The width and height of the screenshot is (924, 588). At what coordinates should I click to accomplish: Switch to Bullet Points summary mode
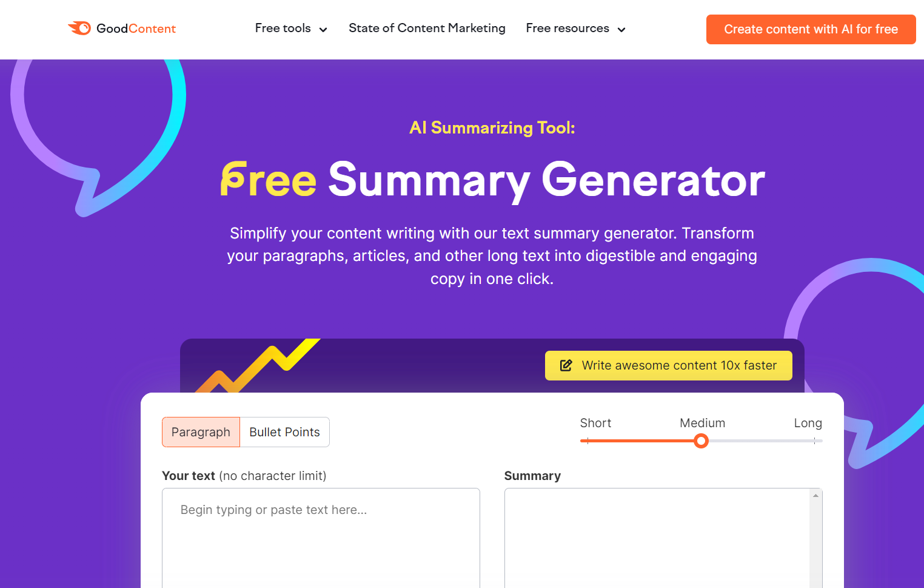click(x=284, y=432)
